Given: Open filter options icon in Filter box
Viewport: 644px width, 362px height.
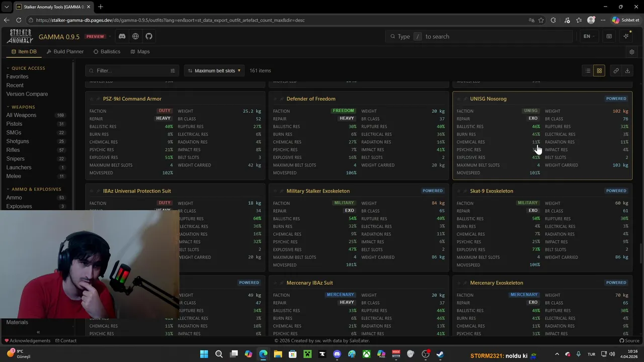Looking at the screenshot, I should tap(173, 71).
